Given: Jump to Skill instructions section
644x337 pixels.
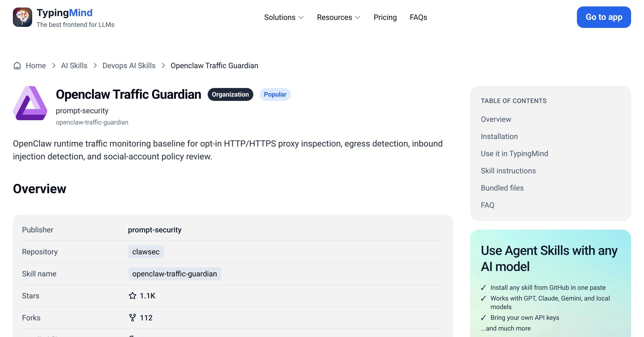Looking at the screenshot, I should pyautogui.click(x=508, y=171).
